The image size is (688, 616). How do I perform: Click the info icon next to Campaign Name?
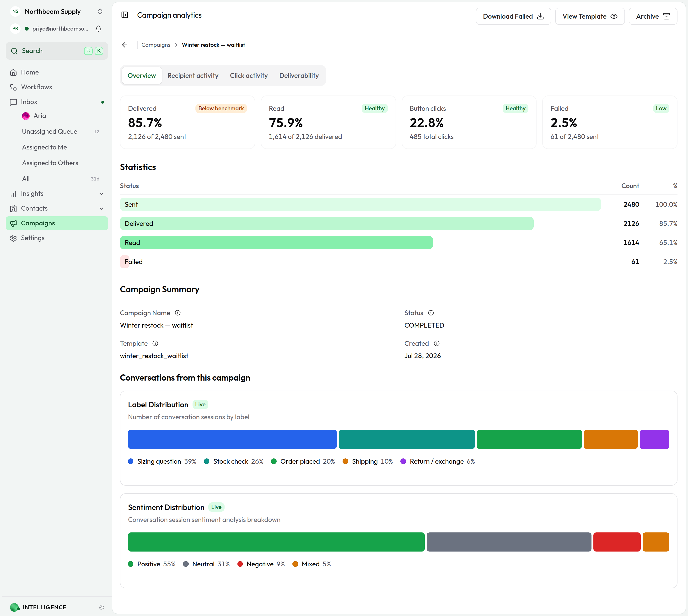(178, 313)
